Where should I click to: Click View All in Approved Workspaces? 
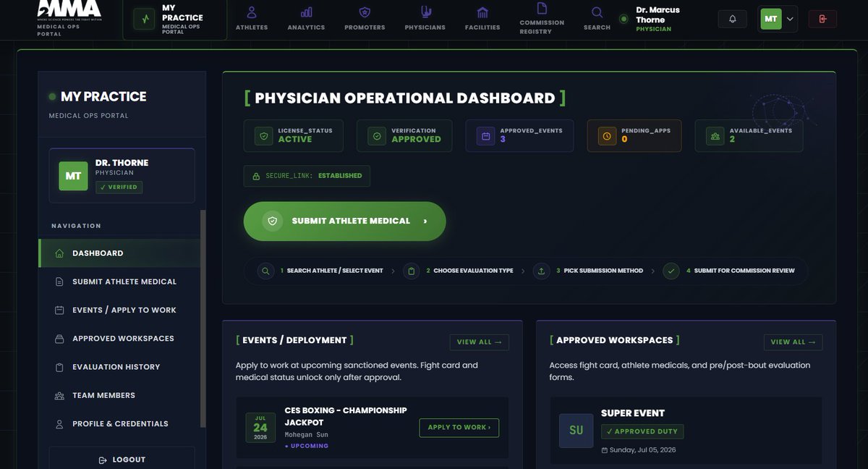pos(793,342)
